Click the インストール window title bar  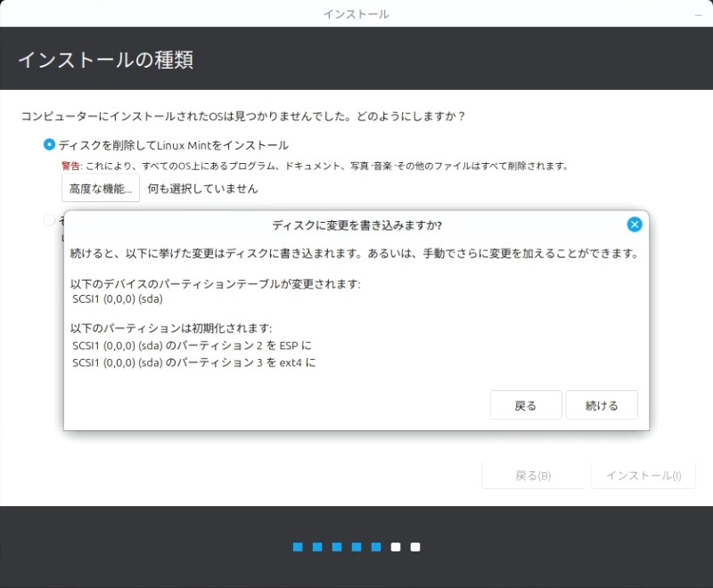pyautogui.click(x=356, y=14)
